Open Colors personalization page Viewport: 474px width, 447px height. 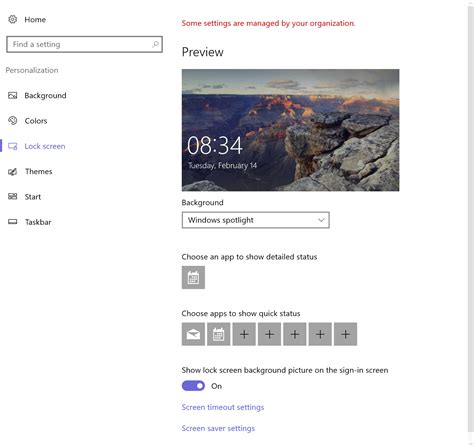click(36, 121)
